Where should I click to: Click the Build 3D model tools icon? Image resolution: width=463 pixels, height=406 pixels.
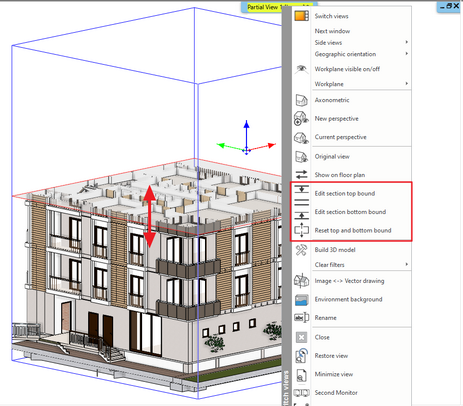click(301, 250)
